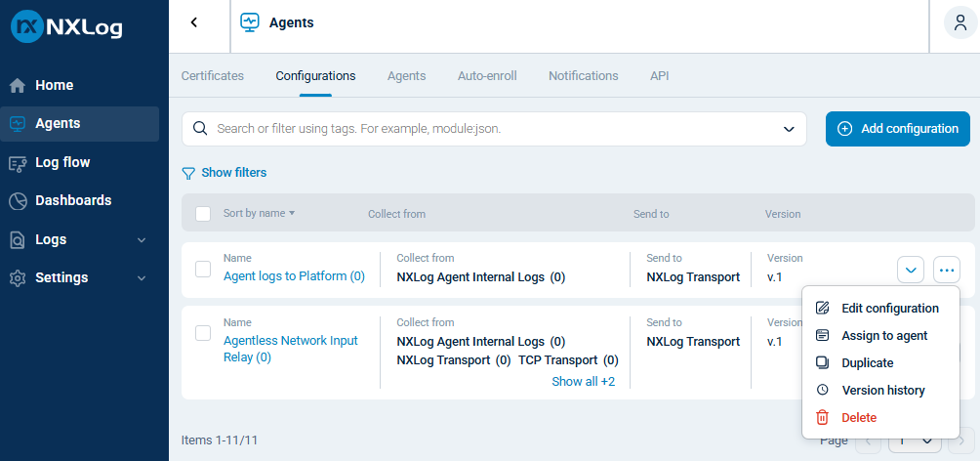Check the Agentless Network Input Relay checkbox
The height and width of the screenshot is (461, 980).
point(203,333)
